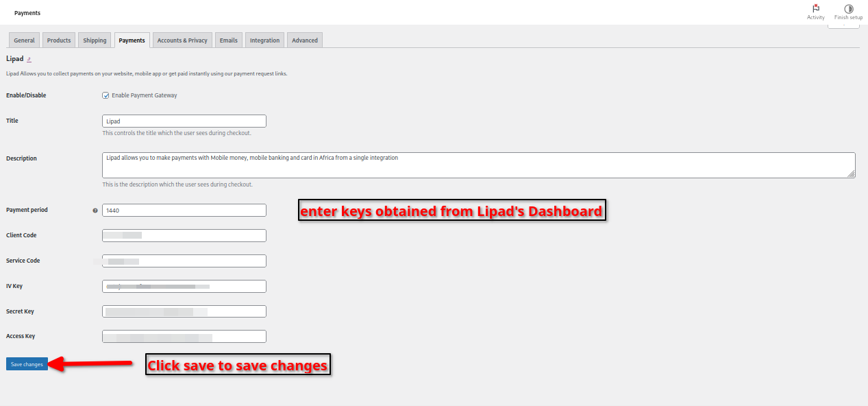Screen dimensions: 868x406
Task: Switch to the Products tab
Action: [x=59, y=40]
